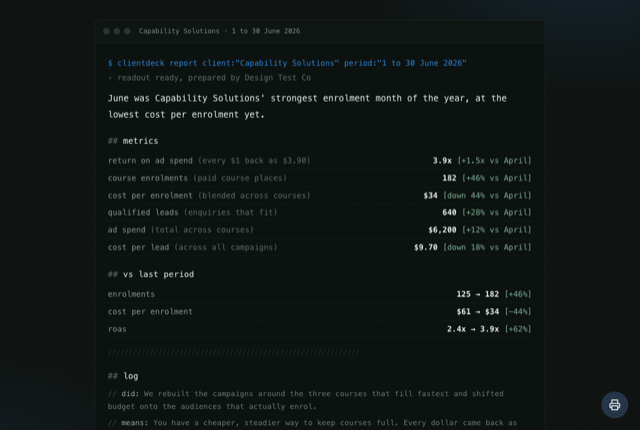
Task: Click the '$6,200' ad spend value
Action: point(442,230)
